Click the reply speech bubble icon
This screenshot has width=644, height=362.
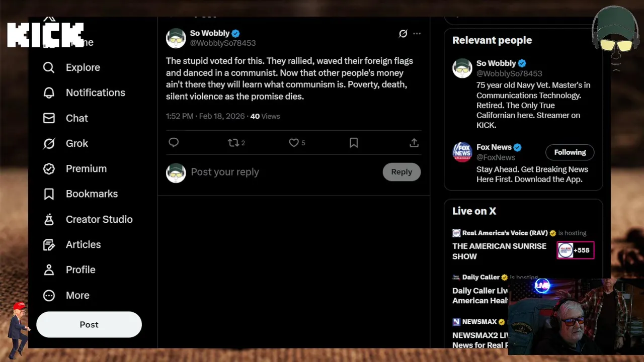(174, 143)
